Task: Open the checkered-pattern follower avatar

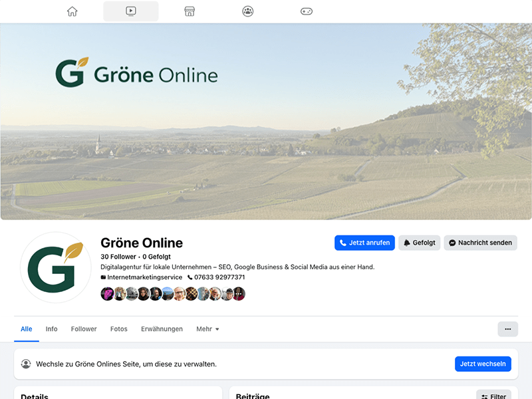Action: point(192,294)
